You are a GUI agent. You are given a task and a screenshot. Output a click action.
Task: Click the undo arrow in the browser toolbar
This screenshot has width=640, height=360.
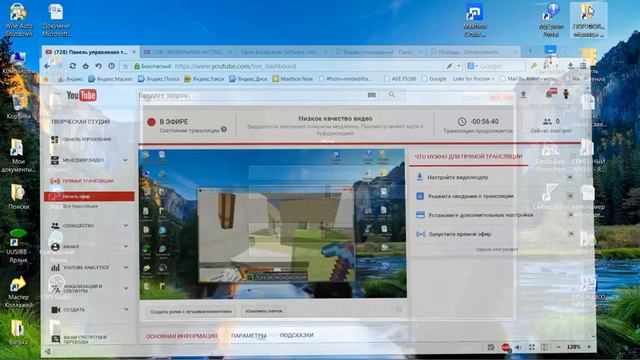tap(98, 66)
